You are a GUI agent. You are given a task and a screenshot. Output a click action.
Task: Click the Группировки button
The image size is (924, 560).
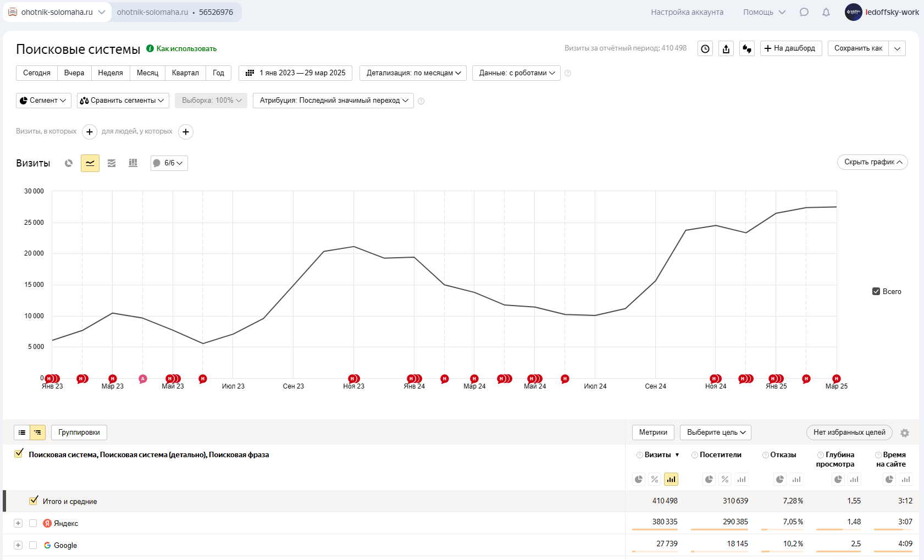pos(79,433)
